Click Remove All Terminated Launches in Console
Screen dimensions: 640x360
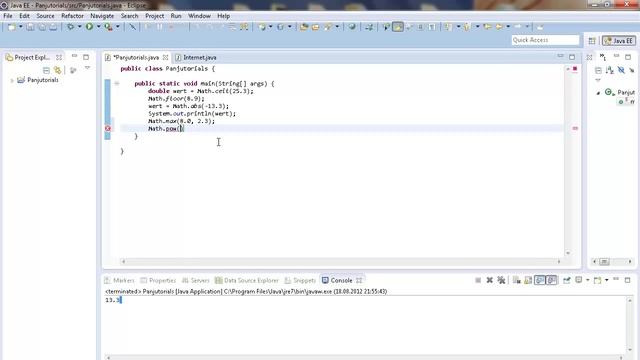point(501,280)
